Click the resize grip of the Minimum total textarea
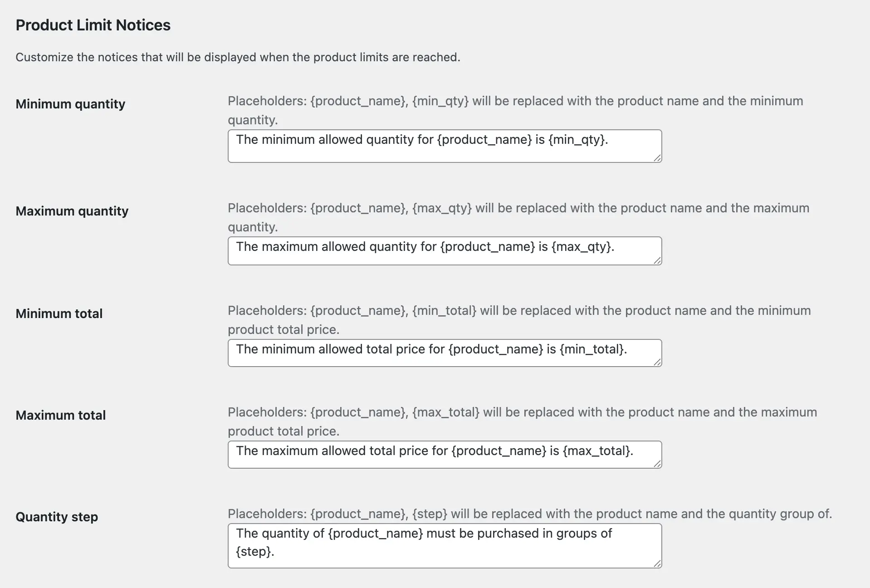Screen dimensions: 870x588 pos(657,363)
